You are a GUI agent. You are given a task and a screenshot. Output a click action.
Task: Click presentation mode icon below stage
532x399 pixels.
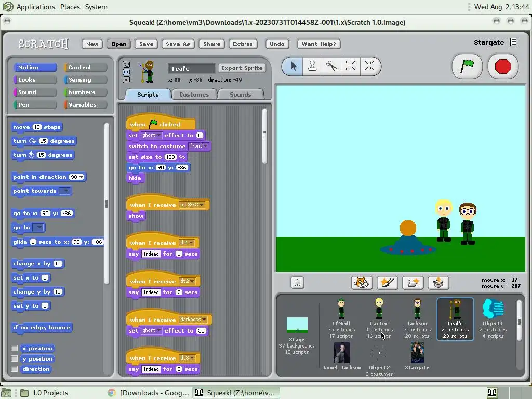pyautogui.click(x=298, y=283)
